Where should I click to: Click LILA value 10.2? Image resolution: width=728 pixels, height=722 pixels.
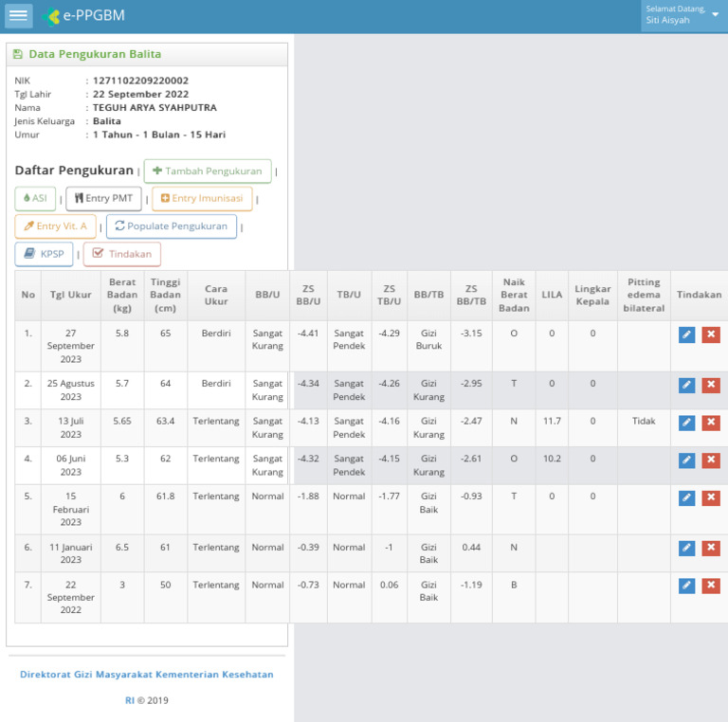click(x=552, y=459)
